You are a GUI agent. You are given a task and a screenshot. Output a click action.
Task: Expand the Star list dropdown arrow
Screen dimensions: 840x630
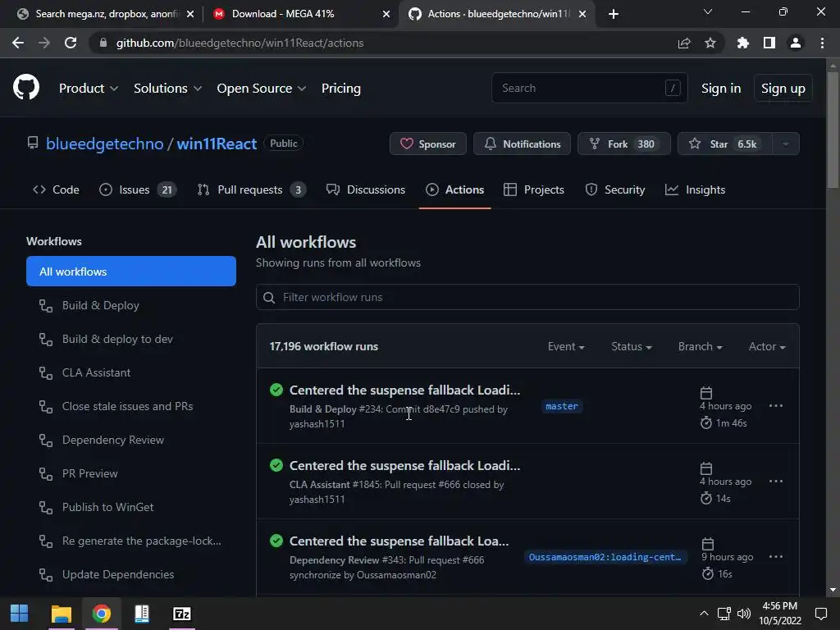[x=785, y=144]
